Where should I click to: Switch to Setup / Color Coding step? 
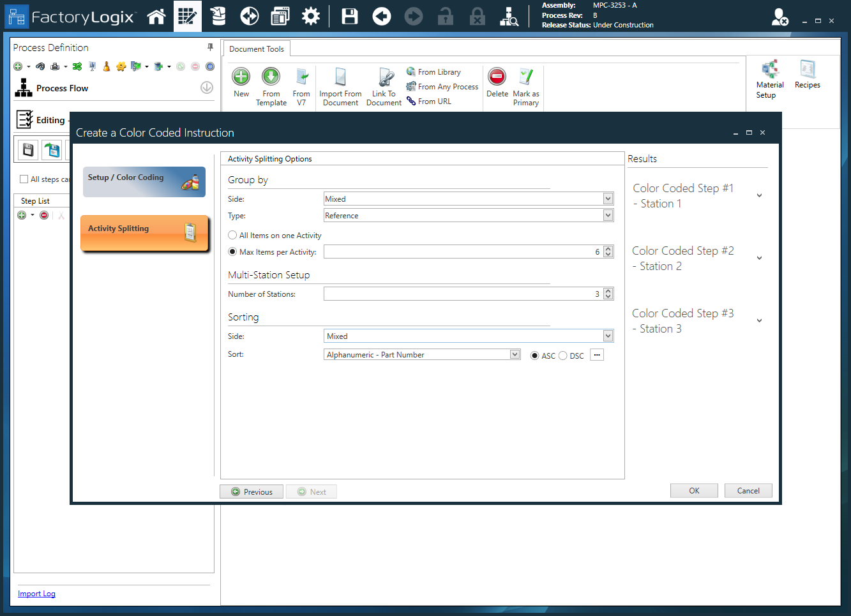pyautogui.click(x=144, y=182)
